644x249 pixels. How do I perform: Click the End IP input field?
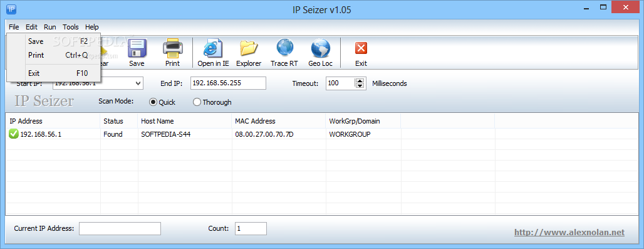(229, 83)
